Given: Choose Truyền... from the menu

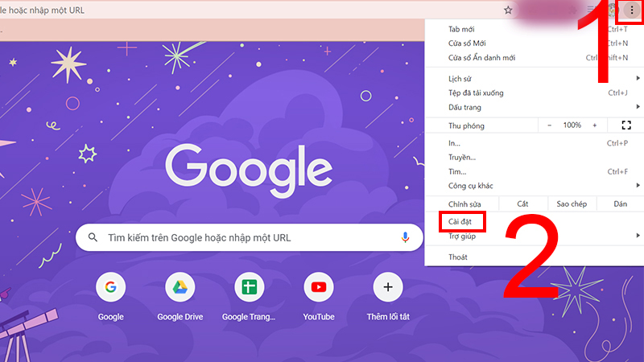Looking at the screenshot, I should click(535, 157).
